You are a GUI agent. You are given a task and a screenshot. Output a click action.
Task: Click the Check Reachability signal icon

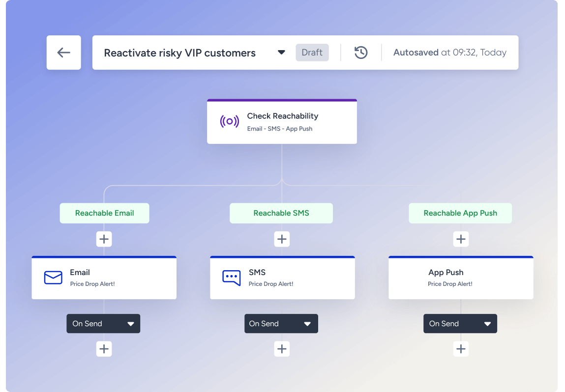(x=229, y=121)
